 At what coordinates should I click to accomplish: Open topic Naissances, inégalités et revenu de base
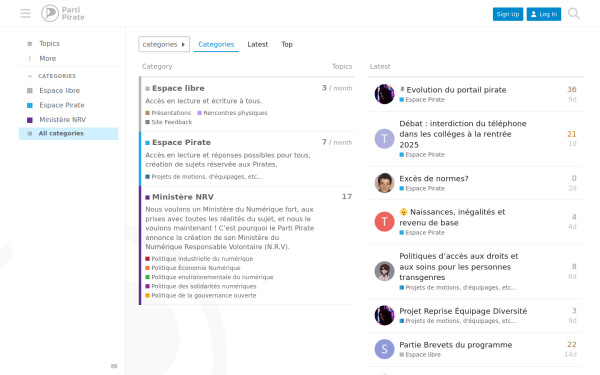(x=452, y=217)
